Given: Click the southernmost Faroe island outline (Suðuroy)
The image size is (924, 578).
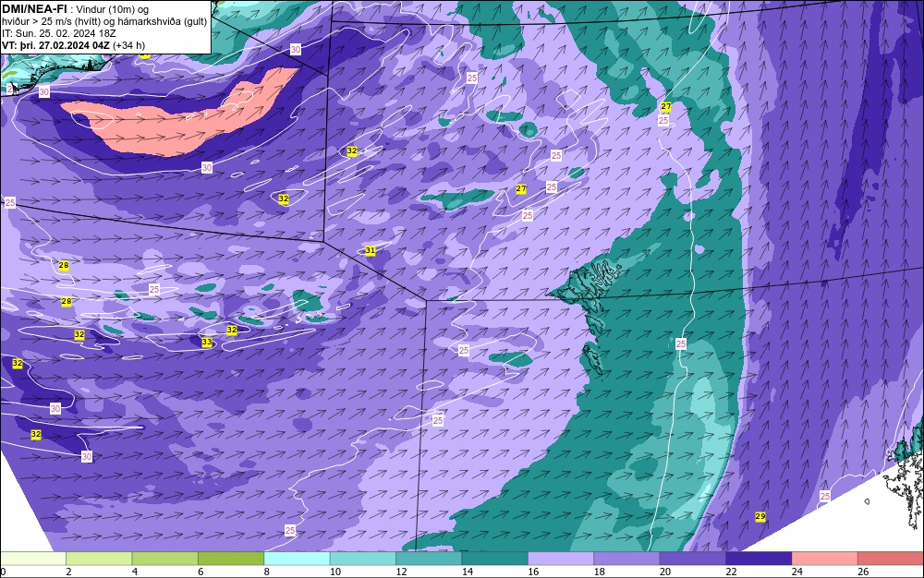Looking at the screenshot, I should [x=592, y=359].
